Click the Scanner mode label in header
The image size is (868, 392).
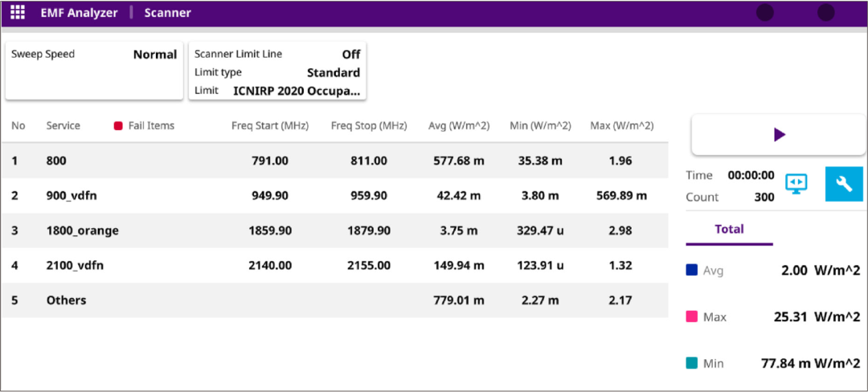[168, 13]
